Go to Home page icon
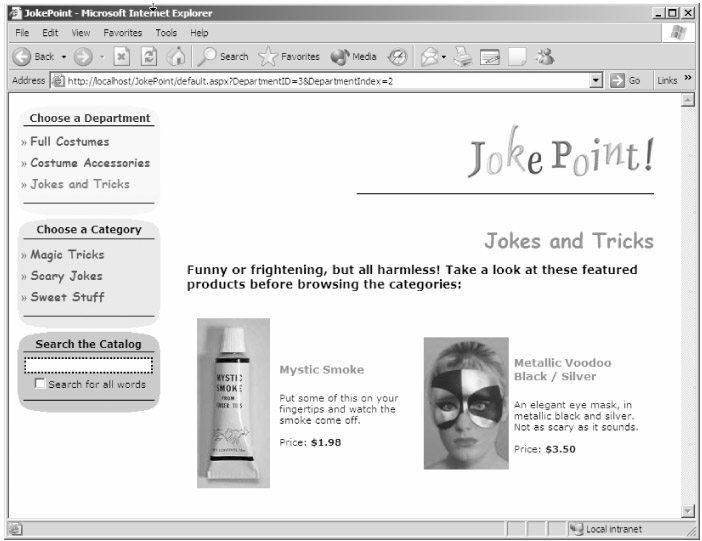 tap(175, 57)
